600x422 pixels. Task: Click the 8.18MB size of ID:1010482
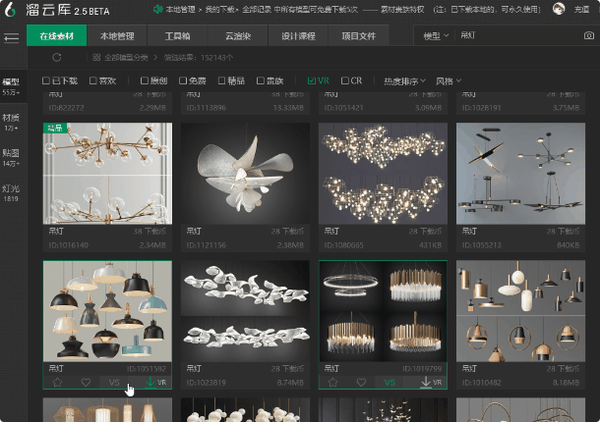pyautogui.click(x=566, y=383)
